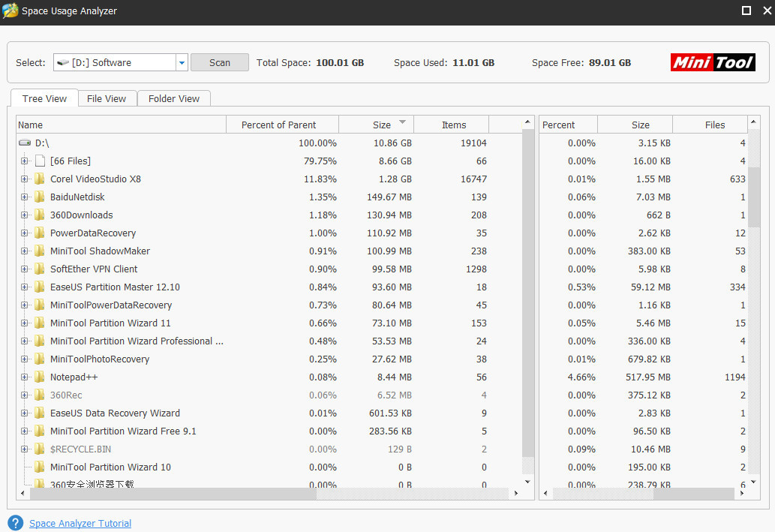The image size is (775, 532).
Task: Click the Corel VideoStudio X8 folder icon
Action: tap(40, 179)
